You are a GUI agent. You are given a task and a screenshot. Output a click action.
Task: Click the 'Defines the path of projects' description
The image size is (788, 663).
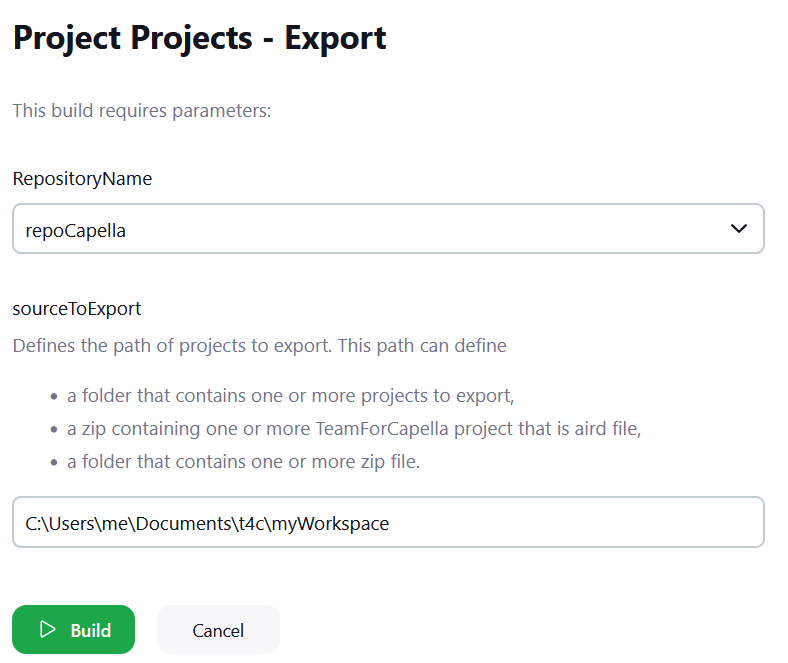click(259, 346)
